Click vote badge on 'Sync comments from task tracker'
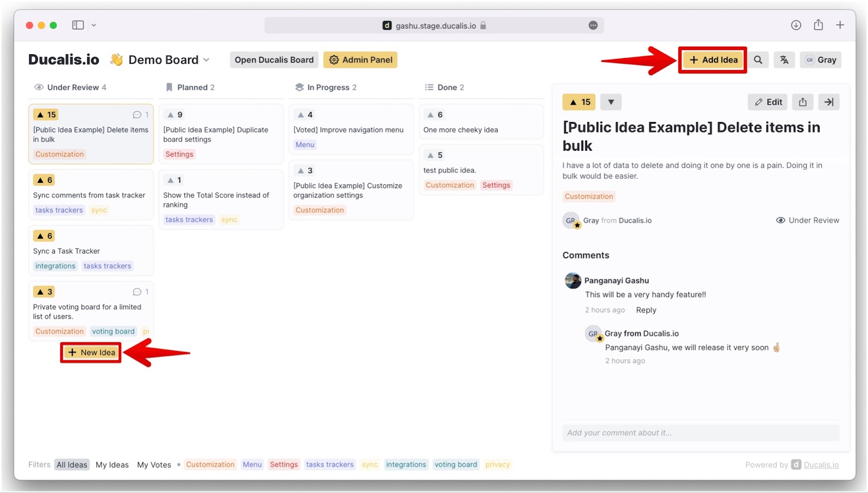Screen dimensions: 868x493 tap(44, 180)
